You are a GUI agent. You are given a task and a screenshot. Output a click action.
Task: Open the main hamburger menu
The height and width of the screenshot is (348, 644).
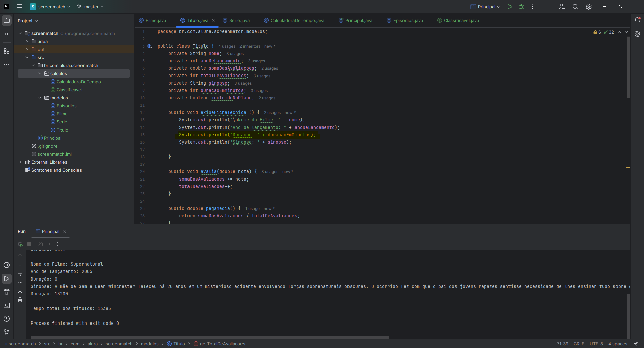pos(20,7)
